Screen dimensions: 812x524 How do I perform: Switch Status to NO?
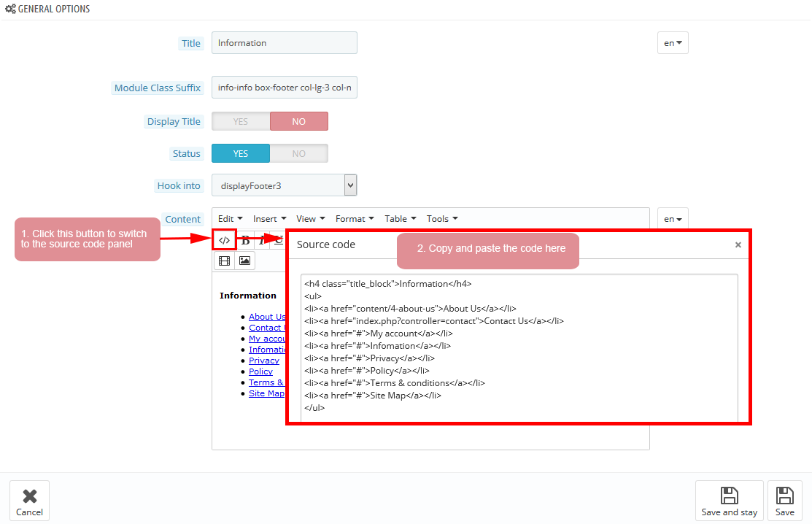click(299, 153)
